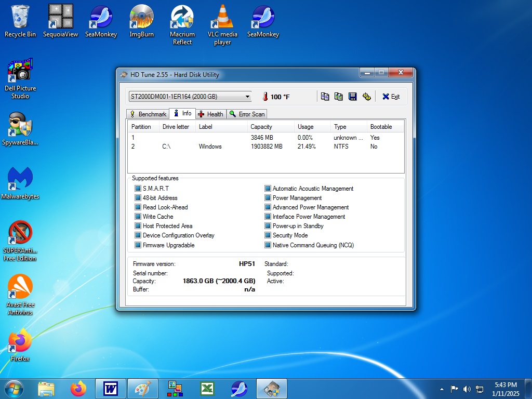532x399 pixels.
Task: Select SpywareBlaster desktop shortcut
Action: pyautogui.click(x=20, y=129)
